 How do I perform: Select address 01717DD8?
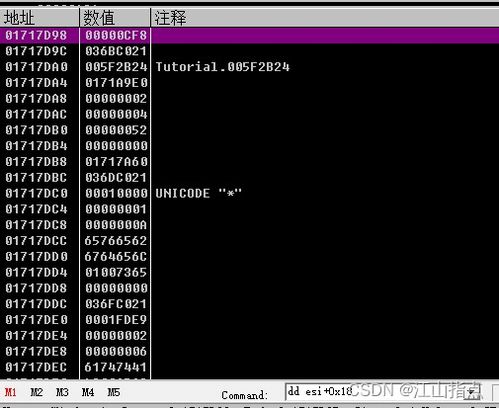point(36,288)
